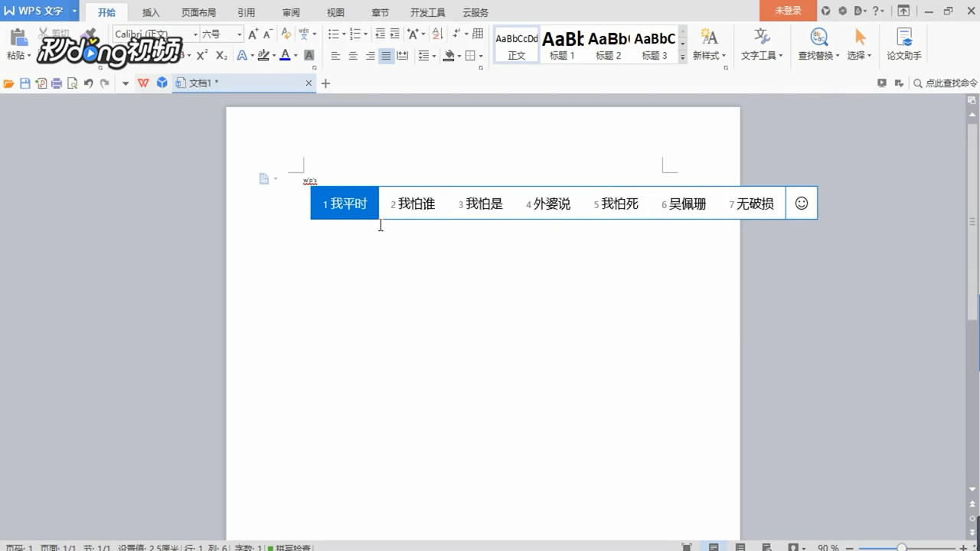Open the Find and Replace tool
Image resolution: width=980 pixels, height=551 pixels.
click(x=818, y=46)
